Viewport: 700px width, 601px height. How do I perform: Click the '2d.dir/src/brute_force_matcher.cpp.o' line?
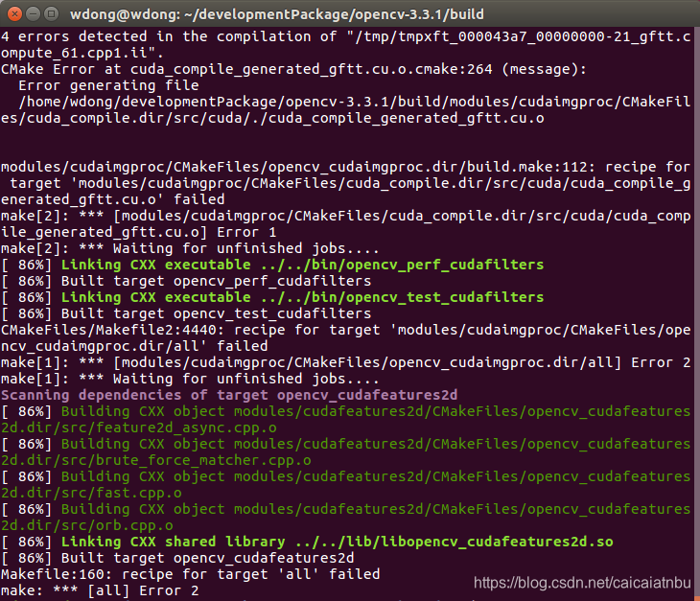(155, 460)
